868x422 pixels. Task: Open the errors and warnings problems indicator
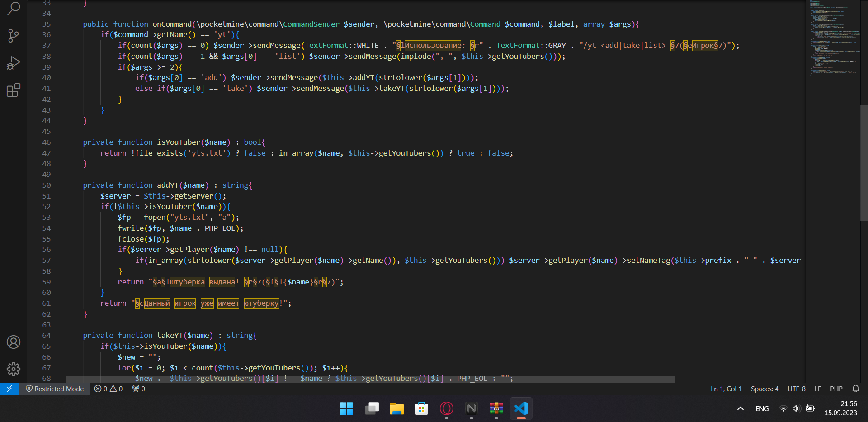click(108, 389)
